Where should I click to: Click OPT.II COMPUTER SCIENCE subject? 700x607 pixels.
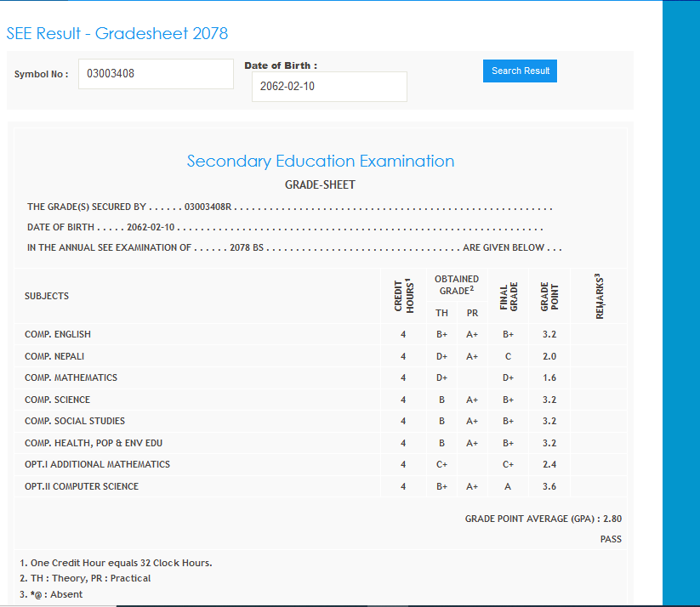pos(82,486)
